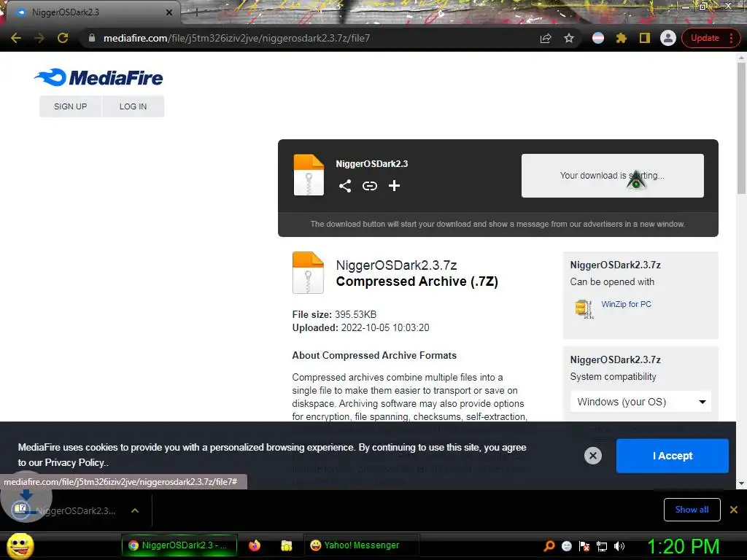
Task: Launch Firefox from the taskbar
Action: coord(255,545)
